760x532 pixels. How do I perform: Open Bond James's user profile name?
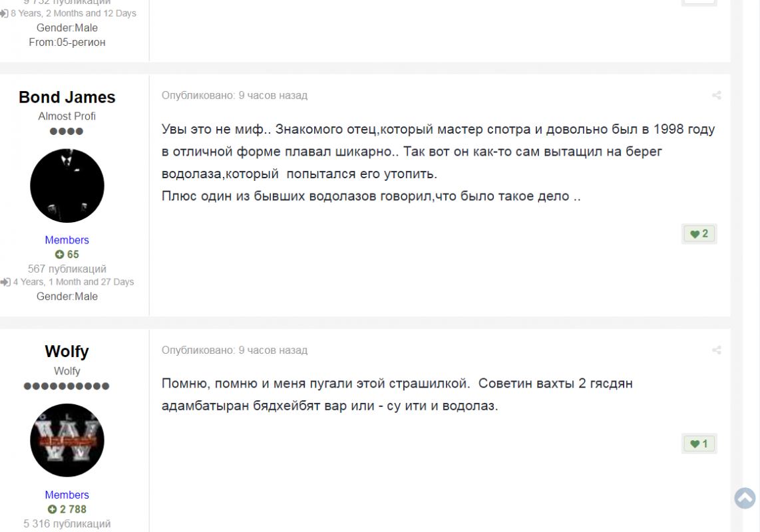67,97
